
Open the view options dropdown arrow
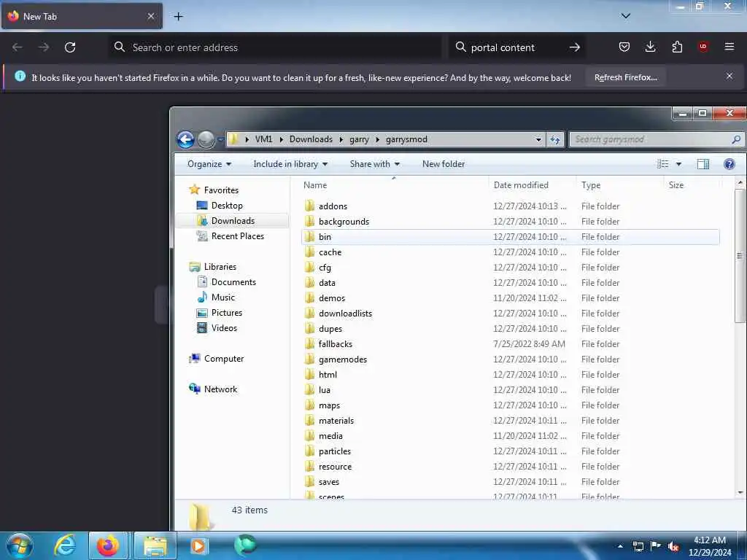pos(678,164)
